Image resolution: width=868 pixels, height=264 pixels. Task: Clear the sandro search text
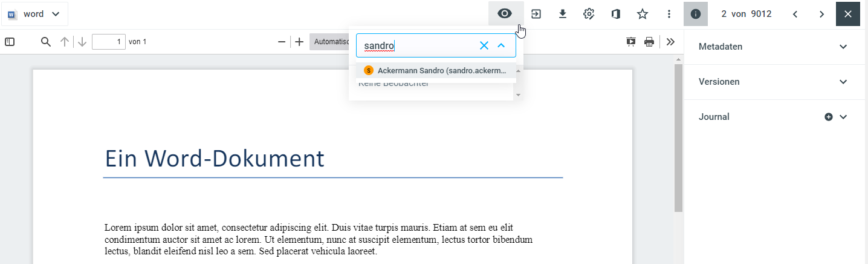point(484,45)
